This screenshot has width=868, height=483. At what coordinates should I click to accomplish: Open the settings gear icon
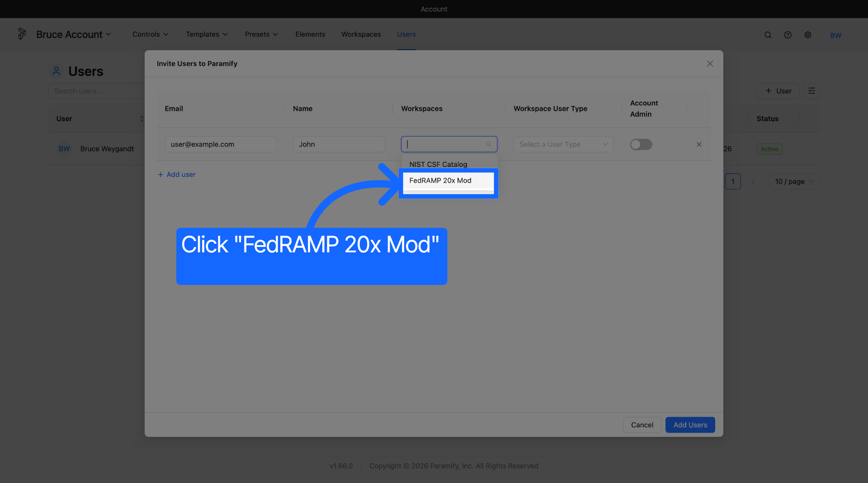point(808,35)
